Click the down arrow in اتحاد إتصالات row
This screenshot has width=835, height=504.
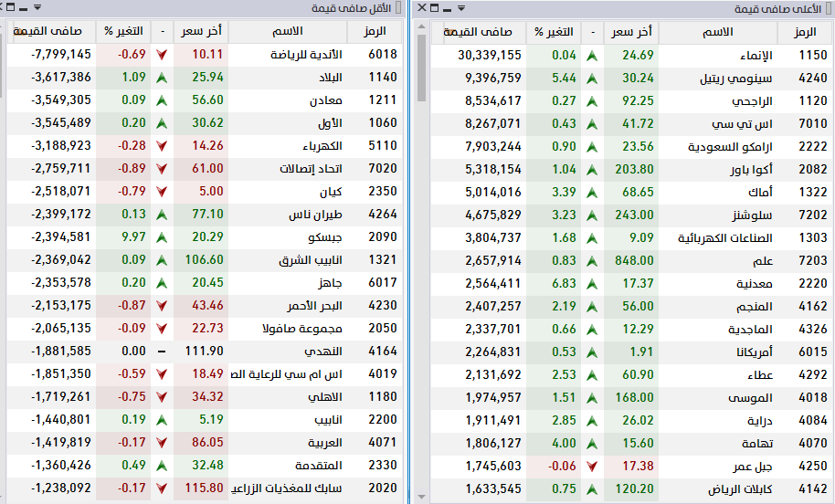click(x=162, y=169)
